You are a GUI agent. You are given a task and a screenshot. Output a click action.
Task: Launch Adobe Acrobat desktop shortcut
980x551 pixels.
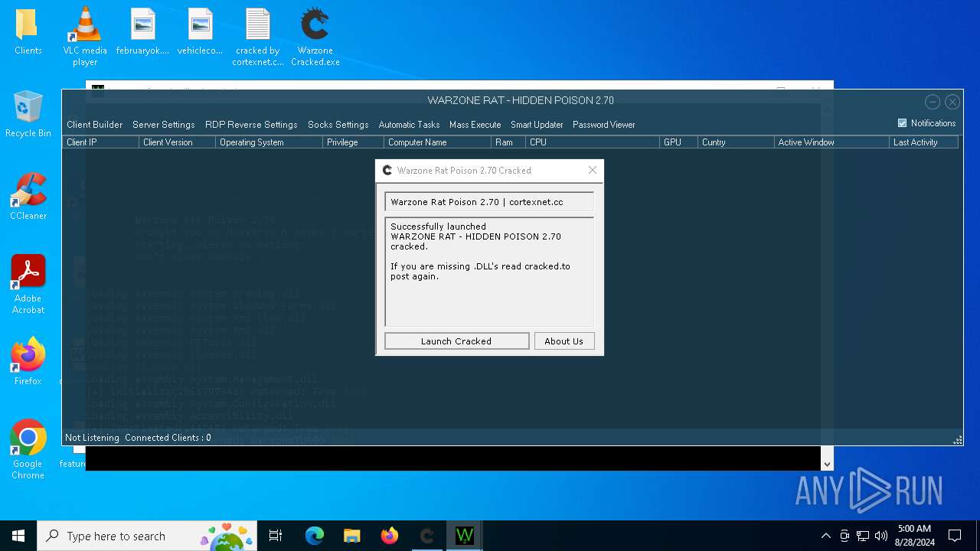(28, 284)
